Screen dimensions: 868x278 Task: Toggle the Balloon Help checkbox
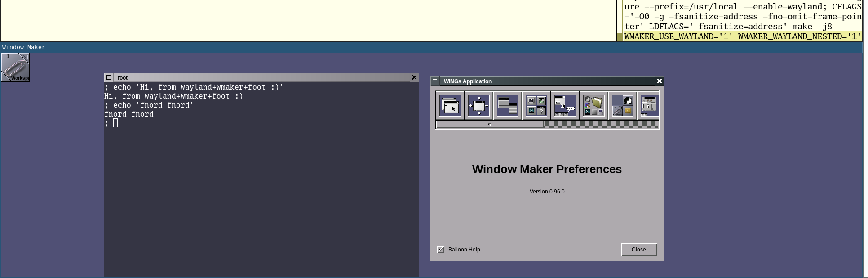pyautogui.click(x=441, y=250)
